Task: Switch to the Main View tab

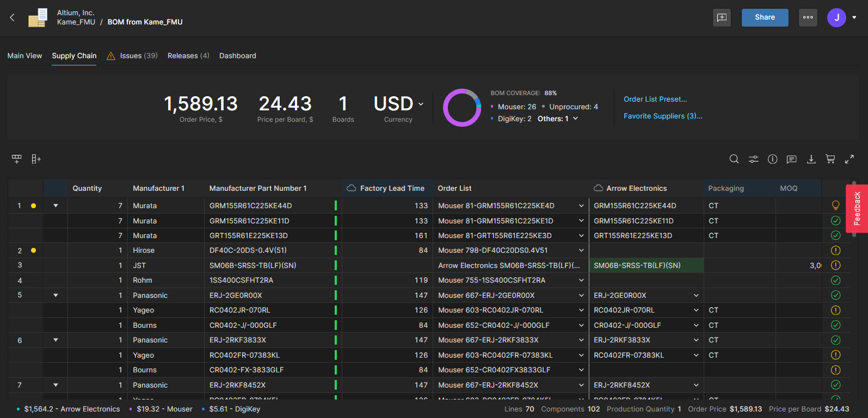Action: coord(24,55)
